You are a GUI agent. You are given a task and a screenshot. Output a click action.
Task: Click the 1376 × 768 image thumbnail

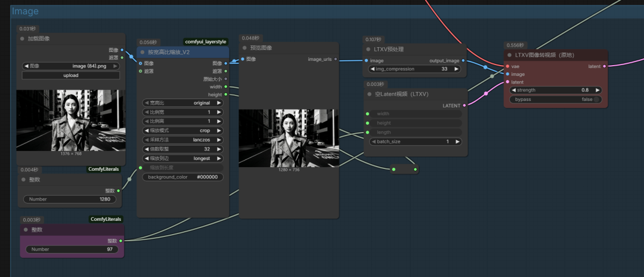point(71,121)
